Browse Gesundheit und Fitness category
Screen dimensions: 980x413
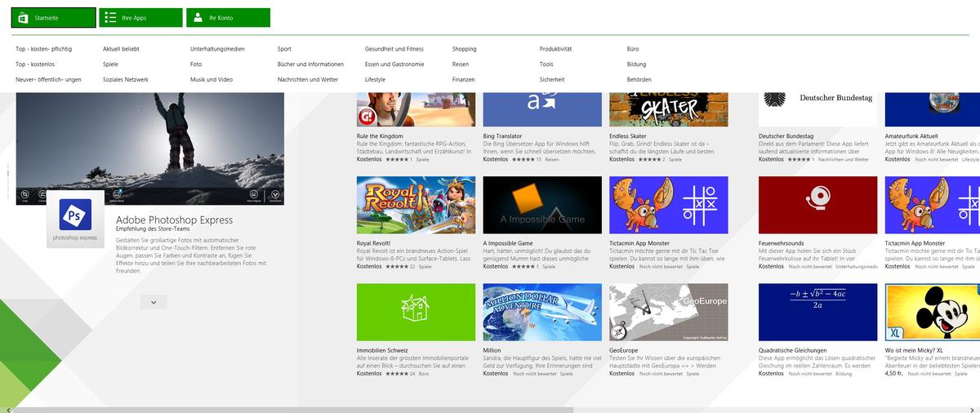(x=394, y=49)
